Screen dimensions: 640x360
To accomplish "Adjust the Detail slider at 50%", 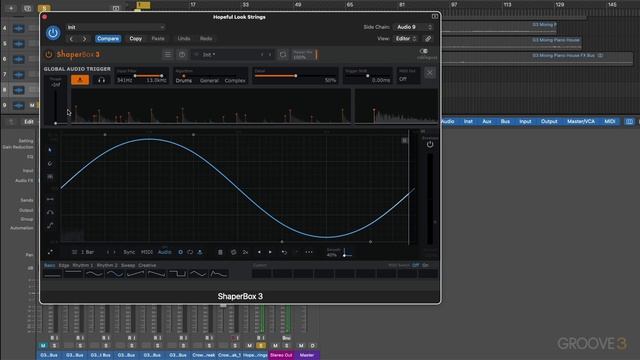I will coord(295,76).
